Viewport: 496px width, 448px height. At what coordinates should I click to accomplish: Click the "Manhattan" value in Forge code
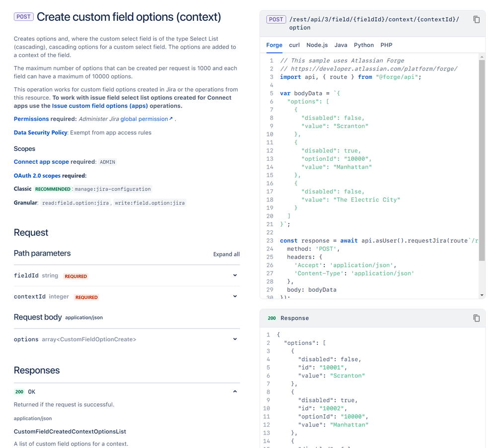353,167
